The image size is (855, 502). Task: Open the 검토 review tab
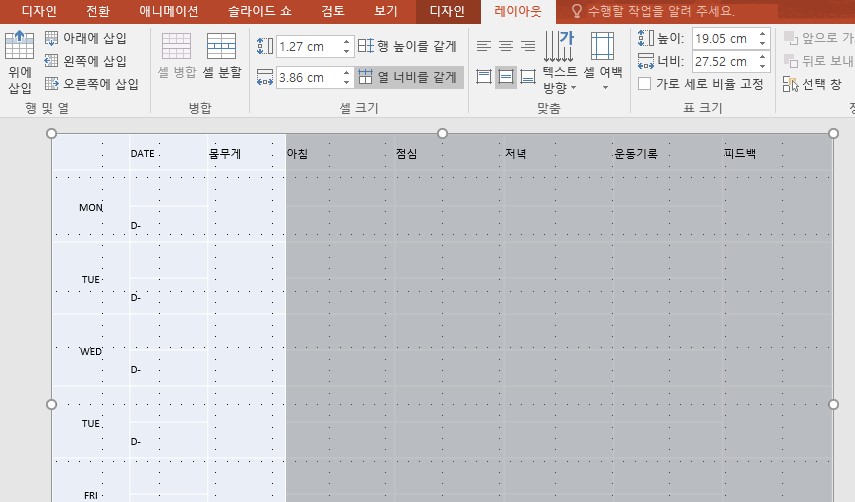pyautogui.click(x=333, y=11)
